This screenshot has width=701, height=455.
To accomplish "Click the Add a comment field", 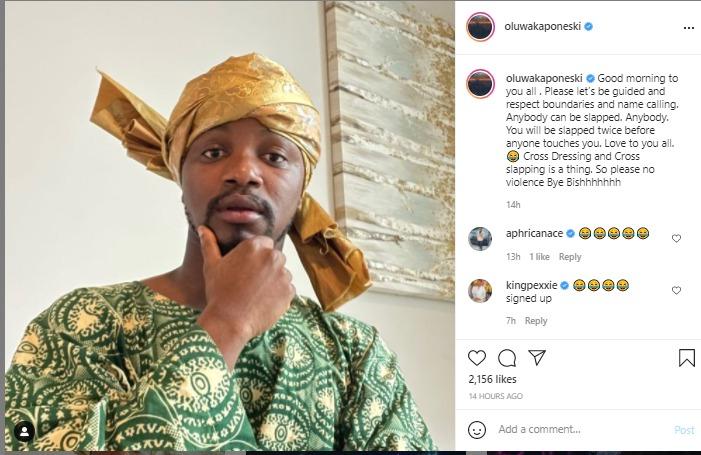I will click(x=580, y=430).
